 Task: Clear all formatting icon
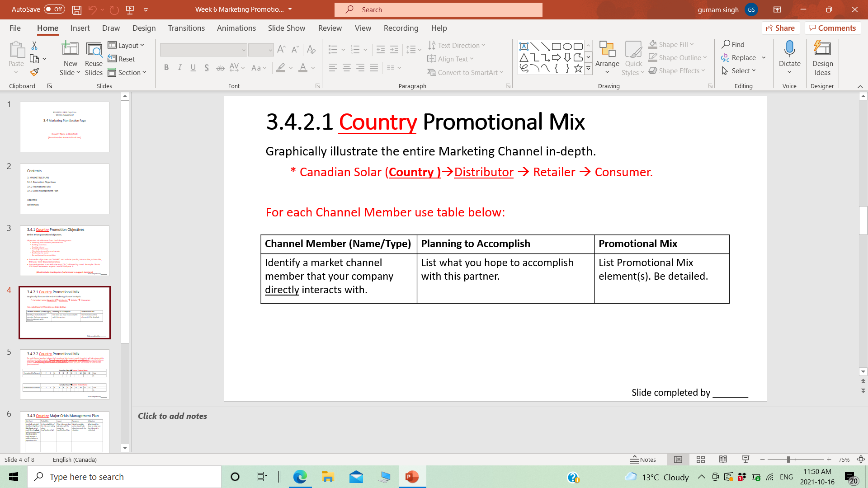tap(311, 49)
